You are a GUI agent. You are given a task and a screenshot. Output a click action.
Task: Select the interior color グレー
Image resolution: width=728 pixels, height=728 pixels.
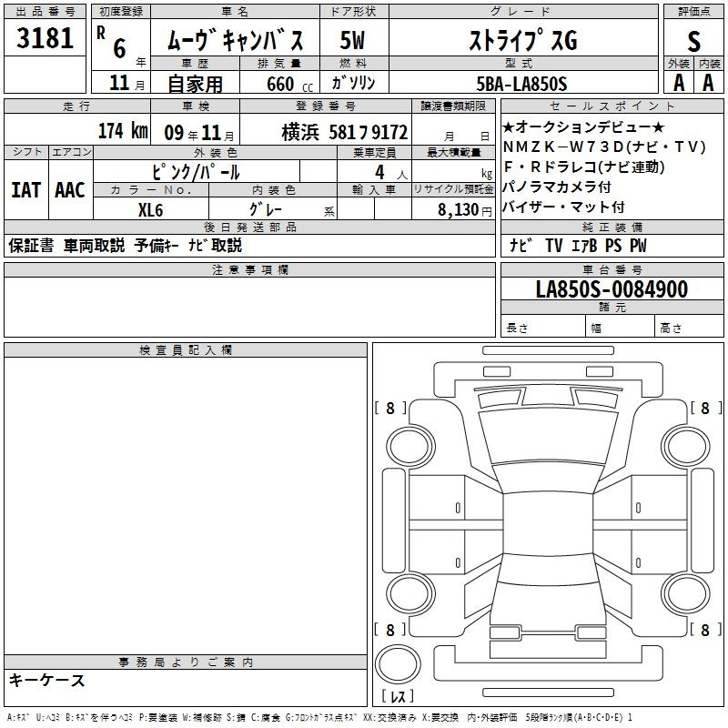pos(265,209)
